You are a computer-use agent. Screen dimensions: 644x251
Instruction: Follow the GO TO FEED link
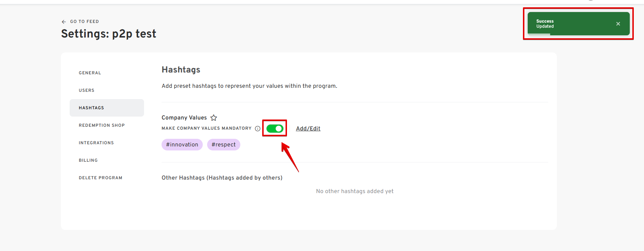point(84,21)
